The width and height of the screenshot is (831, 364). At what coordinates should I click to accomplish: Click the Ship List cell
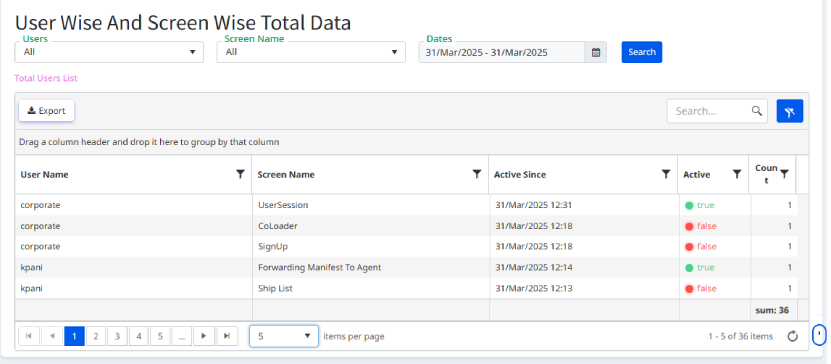click(371, 288)
